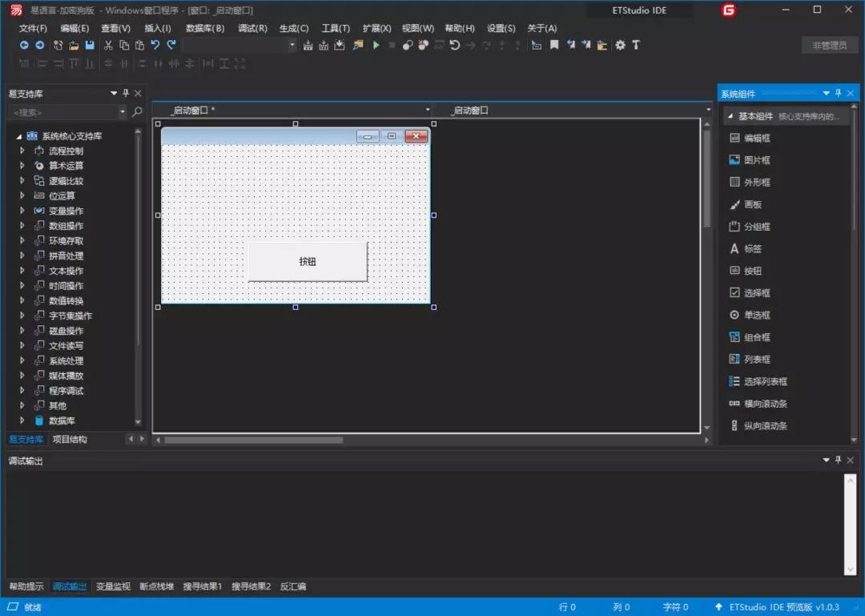The width and height of the screenshot is (865, 616).
Task: Pin the 调试输出 panel with its pin icon
Action: tap(838, 460)
